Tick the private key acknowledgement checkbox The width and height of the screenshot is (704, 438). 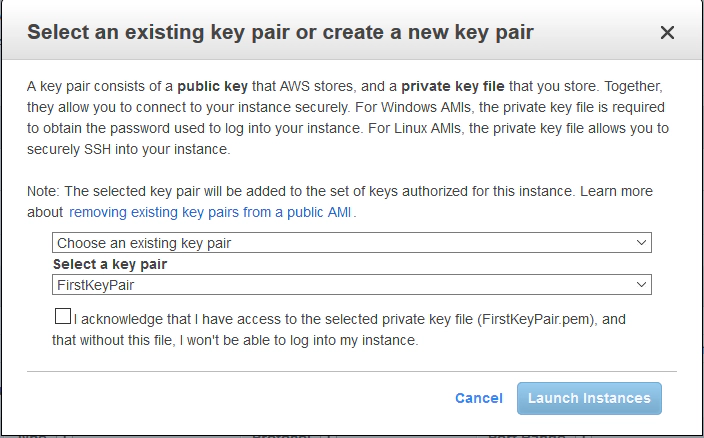click(x=63, y=317)
